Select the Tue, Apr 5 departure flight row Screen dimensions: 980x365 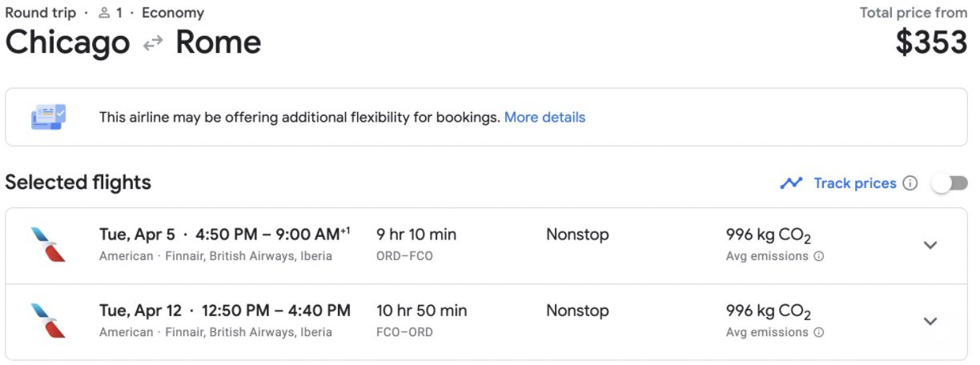point(486,245)
